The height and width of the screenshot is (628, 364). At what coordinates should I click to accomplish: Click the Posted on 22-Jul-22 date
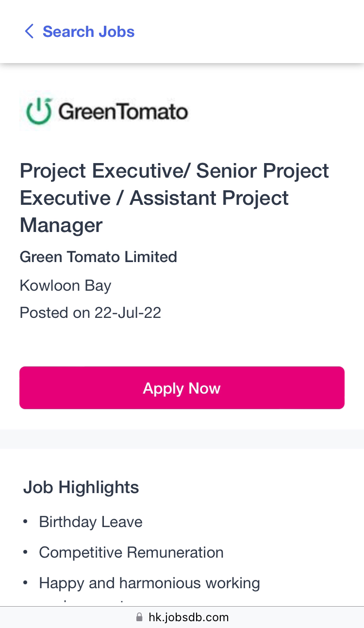(x=90, y=313)
